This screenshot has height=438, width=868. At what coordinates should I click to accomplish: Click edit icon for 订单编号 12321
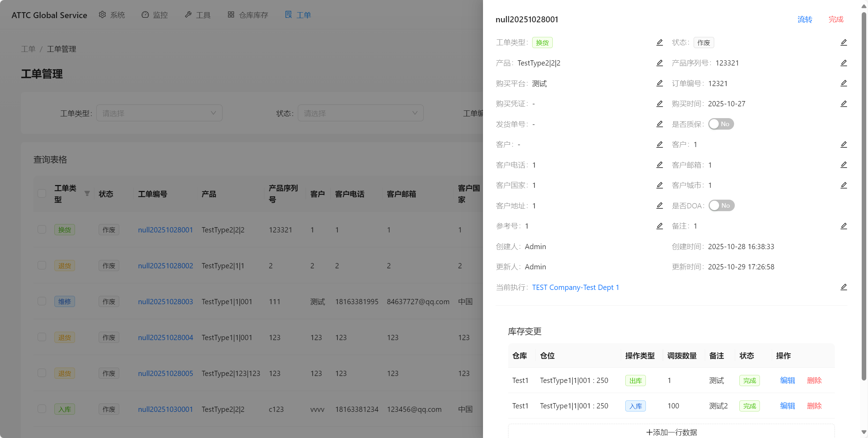click(x=843, y=83)
